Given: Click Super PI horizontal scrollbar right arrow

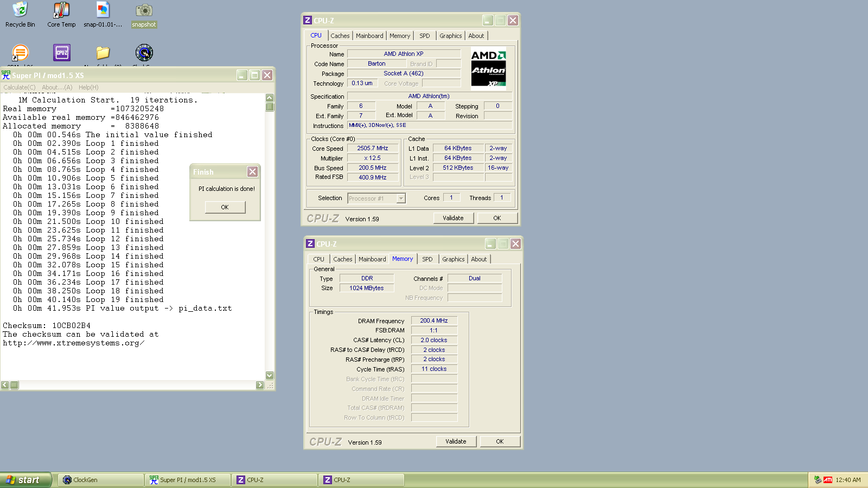Looking at the screenshot, I should (260, 385).
